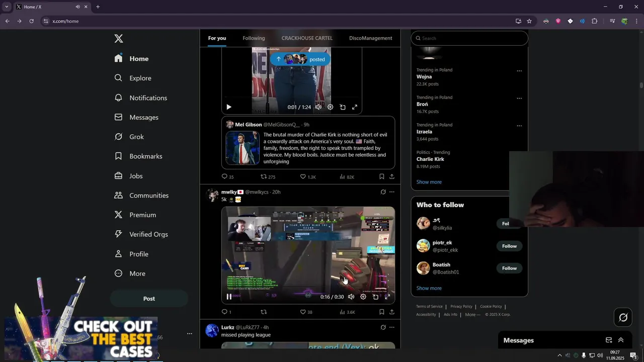The height and width of the screenshot is (362, 644).
Task: Expand the More menu in the sidebar
Action: [130, 274]
